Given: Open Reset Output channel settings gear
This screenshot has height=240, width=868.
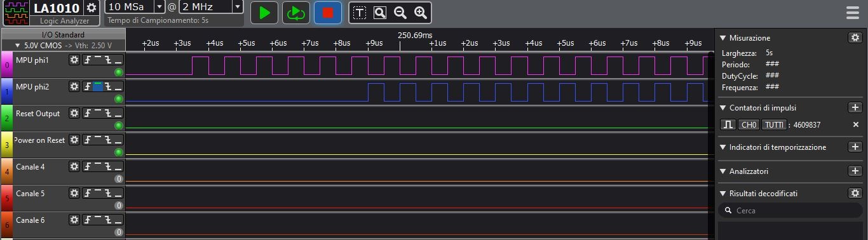Looking at the screenshot, I should (74, 113).
